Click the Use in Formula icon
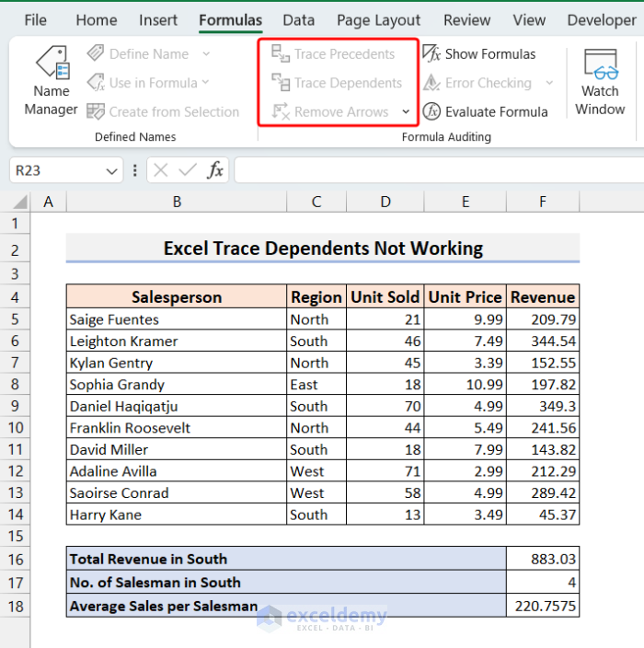This screenshot has height=648, width=644. 96,83
